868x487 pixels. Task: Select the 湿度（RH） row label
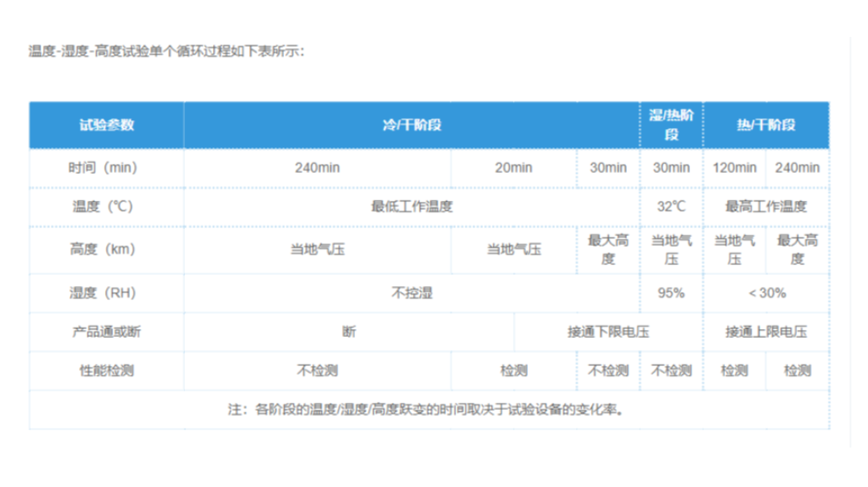(x=106, y=293)
